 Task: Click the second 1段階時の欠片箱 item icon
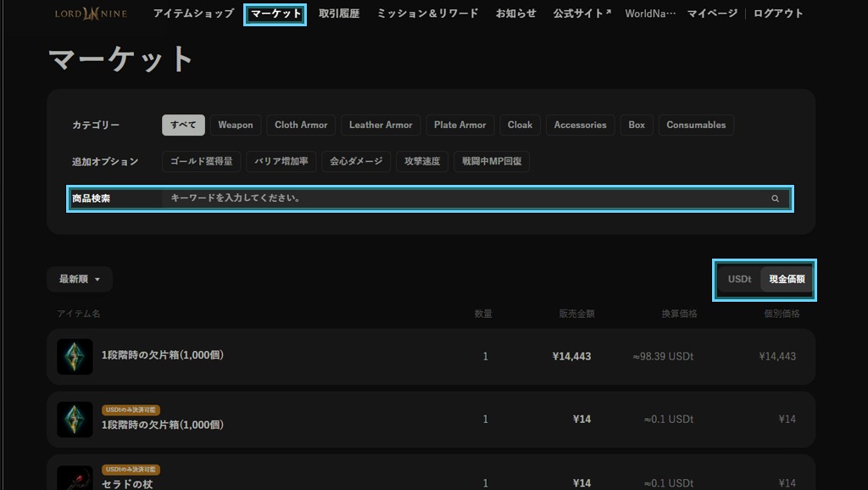click(x=75, y=420)
